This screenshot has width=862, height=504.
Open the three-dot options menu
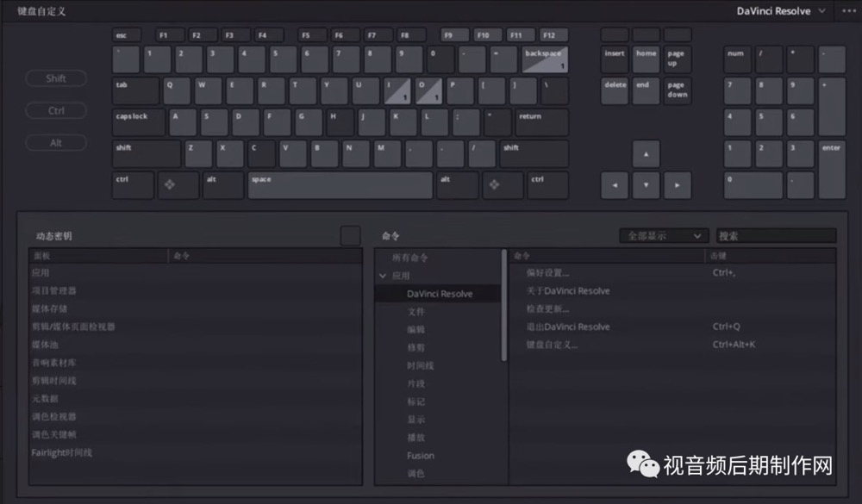pyautogui.click(x=849, y=11)
